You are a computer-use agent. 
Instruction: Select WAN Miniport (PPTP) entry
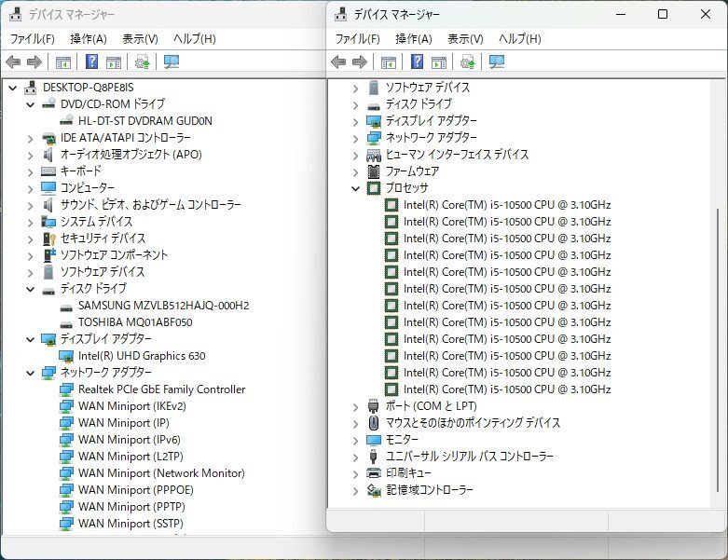pos(131,507)
